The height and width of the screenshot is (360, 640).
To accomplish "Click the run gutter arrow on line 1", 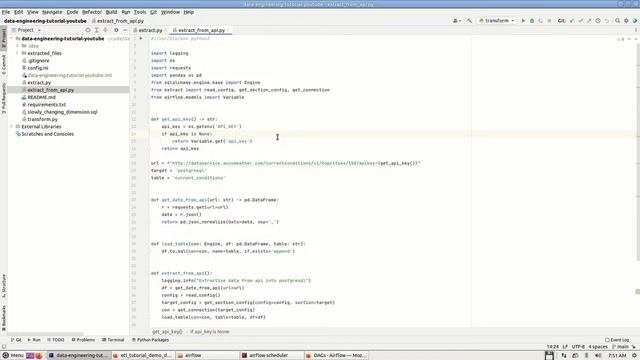I will tap(141, 38).
